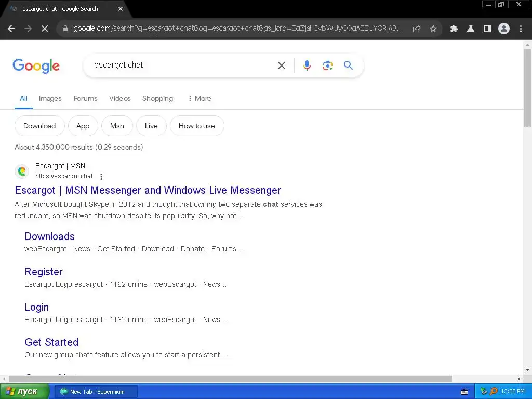This screenshot has height=399, width=532.
Task: Go back to the previous page
Action: click(11, 29)
